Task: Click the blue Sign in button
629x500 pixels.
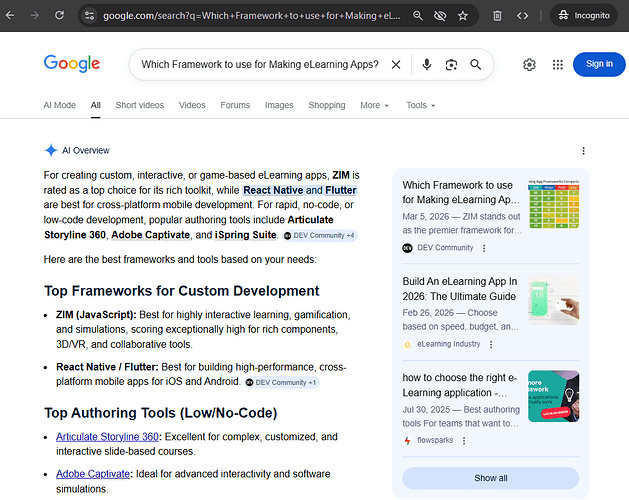Action: [599, 64]
